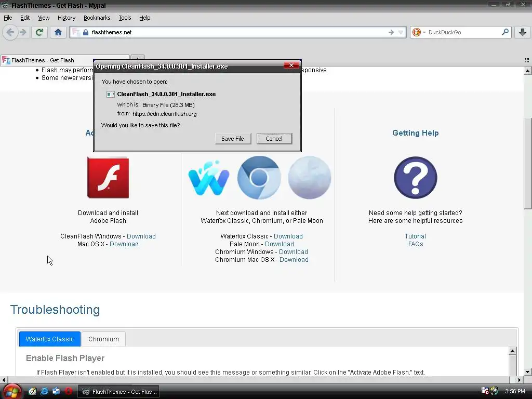Click the troubleshooting panel scrollbar up arrow
532x399 pixels.
point(513,351)
